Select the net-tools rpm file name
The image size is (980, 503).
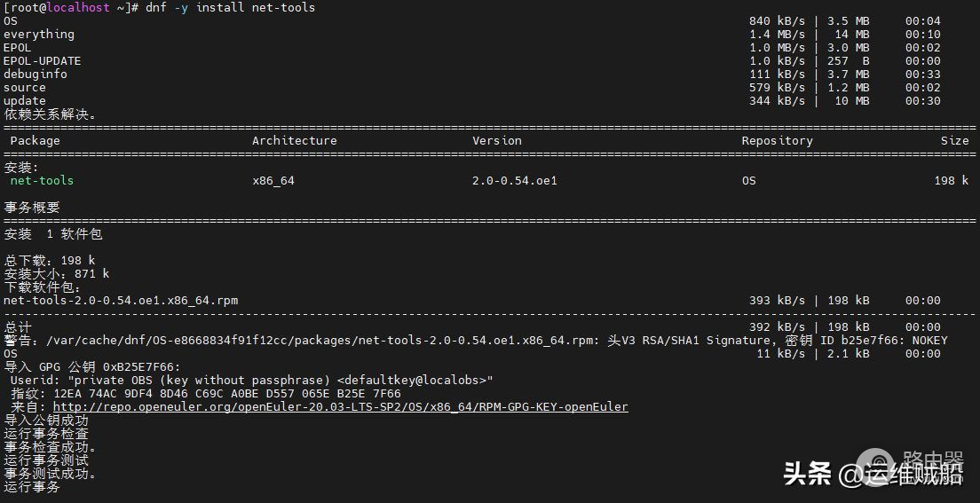pos(121,301)
